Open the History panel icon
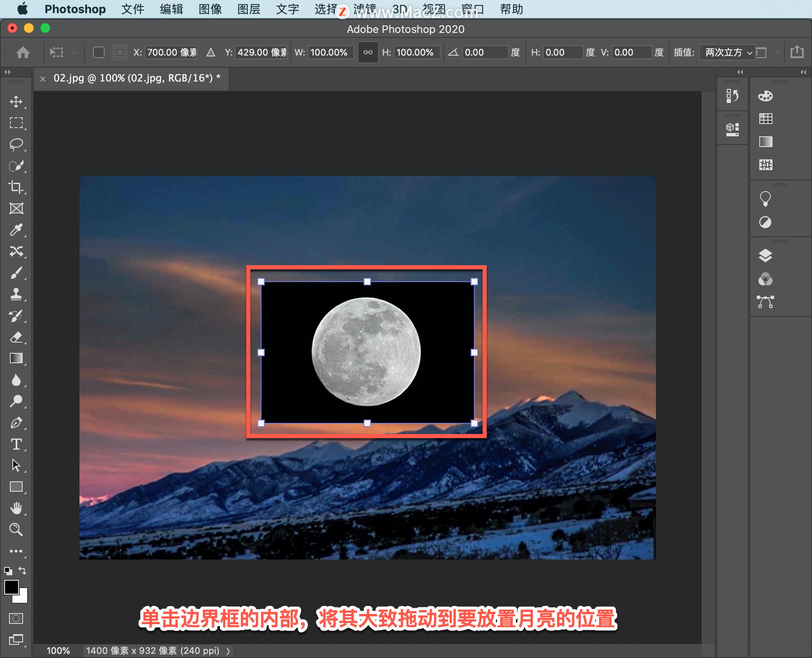The height and width of the screenshot is (658, 812). click(732, 96)
